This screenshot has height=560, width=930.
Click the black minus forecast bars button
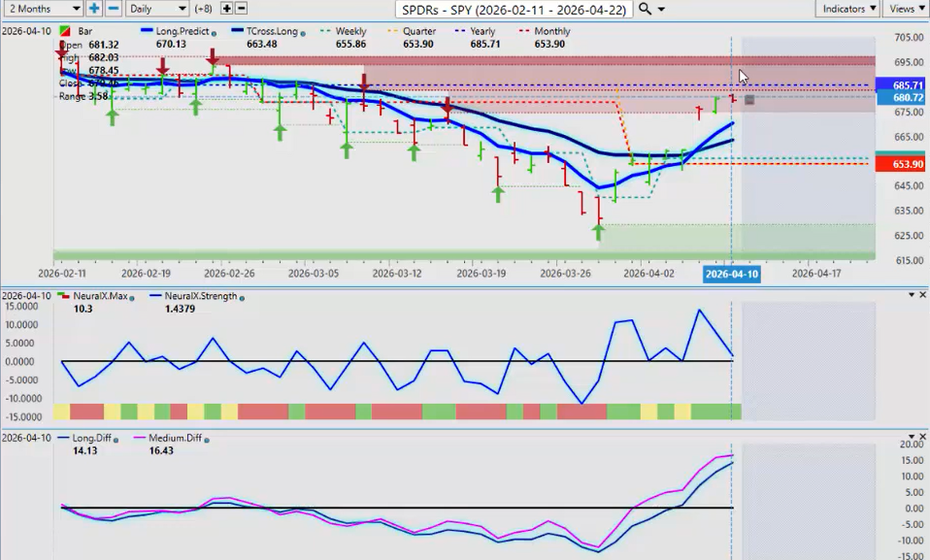(242, 9)
